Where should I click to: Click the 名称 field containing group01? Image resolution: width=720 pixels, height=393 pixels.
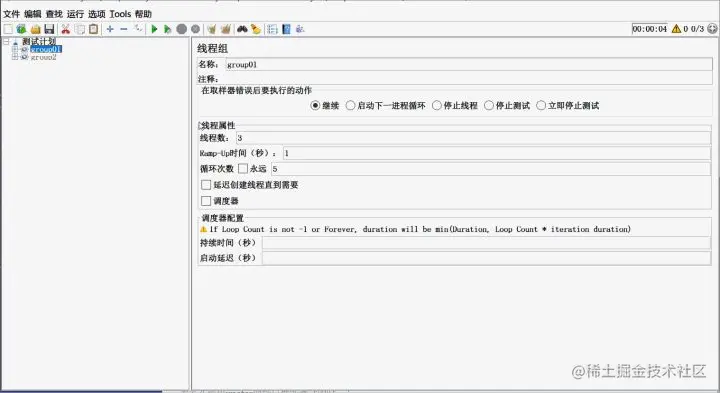(469, 65)
